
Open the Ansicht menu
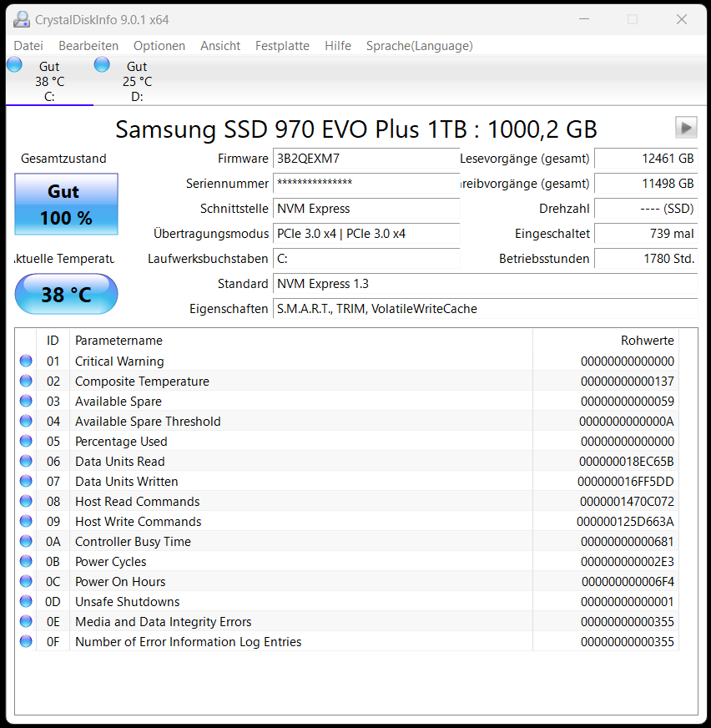point(220,45)
